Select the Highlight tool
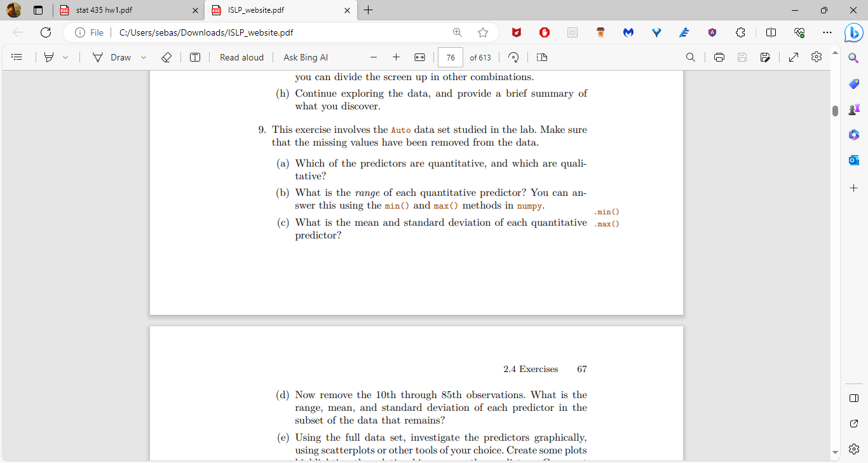The height and width of the screenshot is (463, 868). (48, 57)
